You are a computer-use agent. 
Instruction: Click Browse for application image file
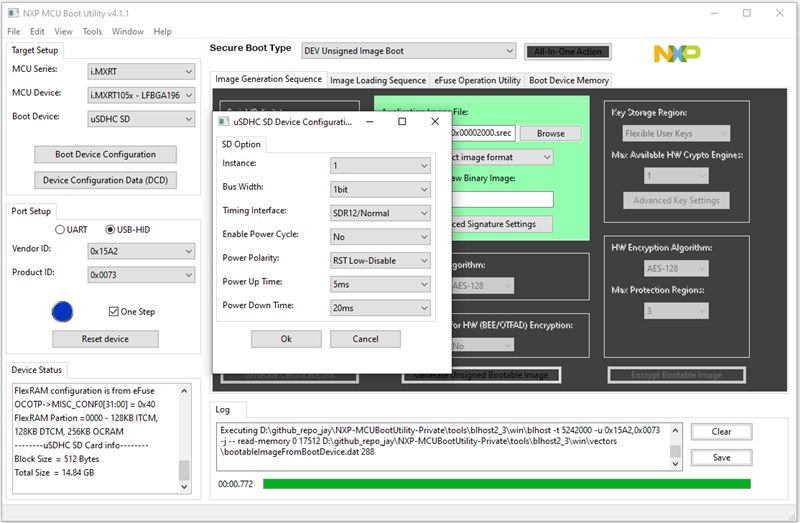tap(551, 134)
